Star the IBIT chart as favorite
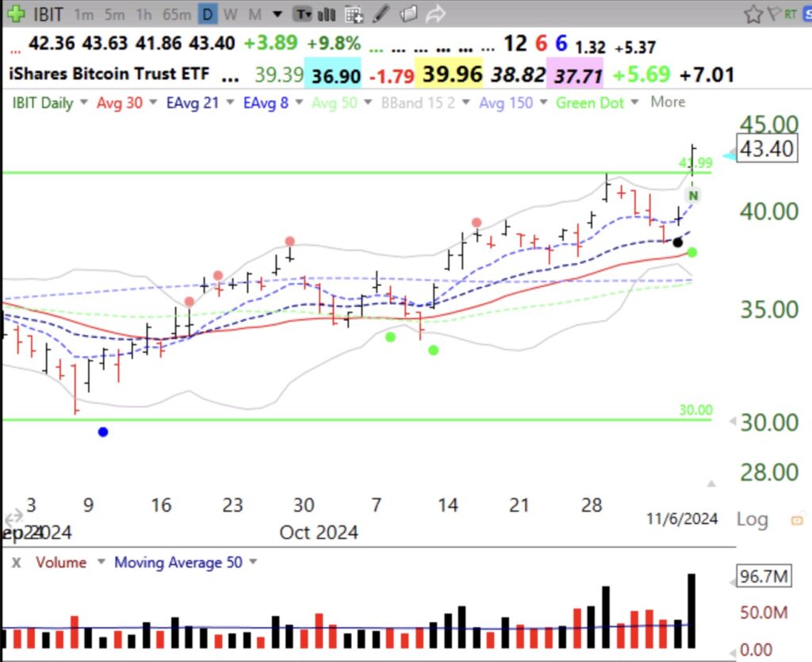812x662 pixels. 753,13
